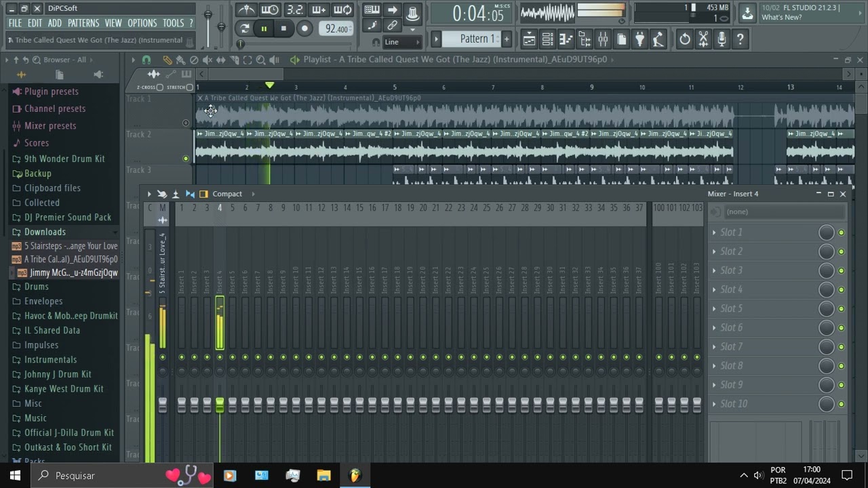This screenshot has height=488, width=868.
Task: Open the FILE menu
Action: click(15, 23)
